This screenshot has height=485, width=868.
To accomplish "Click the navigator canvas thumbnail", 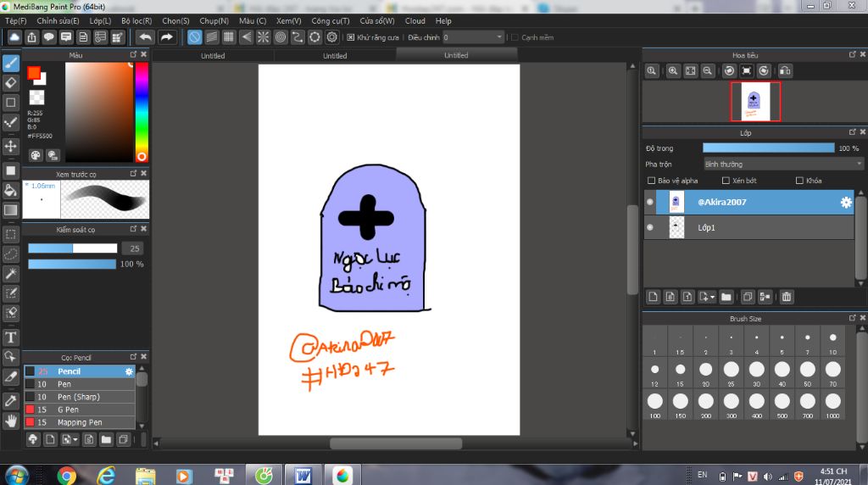I will click(x=755, y=101).
